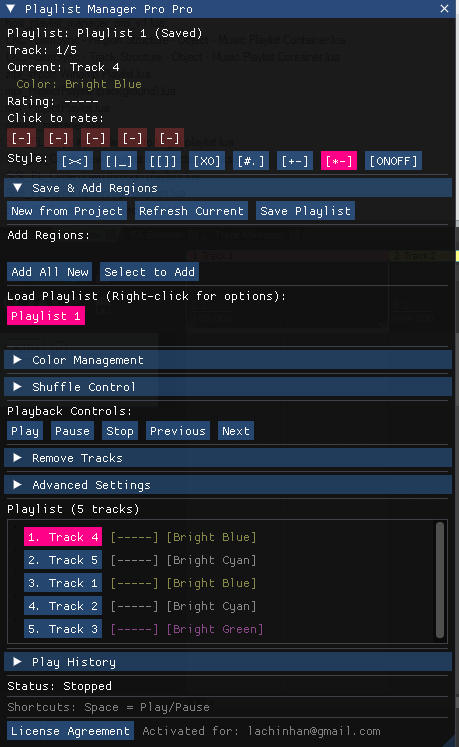Load the Playlist 1 entry

click(x=46, y=316)
